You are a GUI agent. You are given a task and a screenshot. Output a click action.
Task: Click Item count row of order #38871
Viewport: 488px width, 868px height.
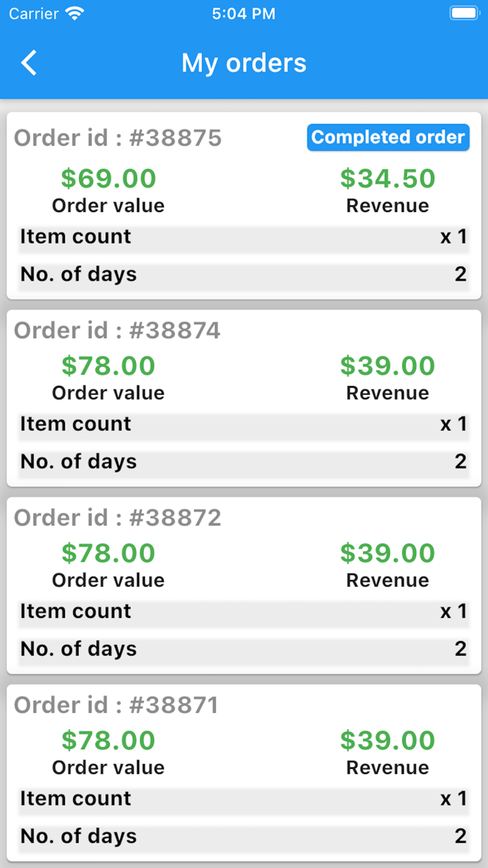point(243,799)
